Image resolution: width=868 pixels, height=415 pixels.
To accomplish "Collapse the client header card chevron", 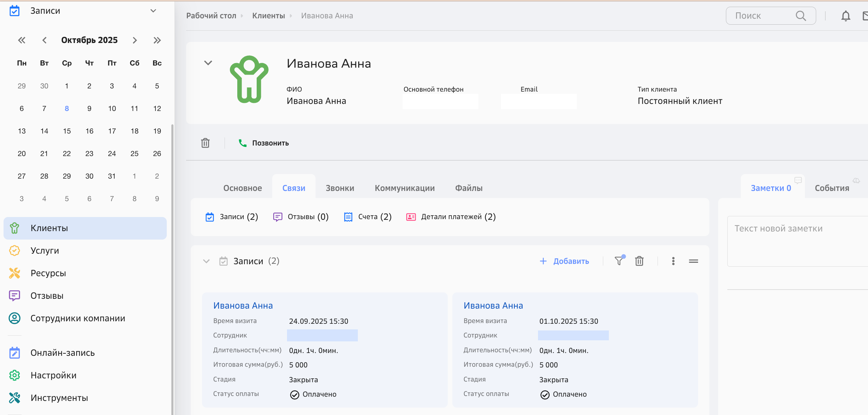I will [208, 63].
